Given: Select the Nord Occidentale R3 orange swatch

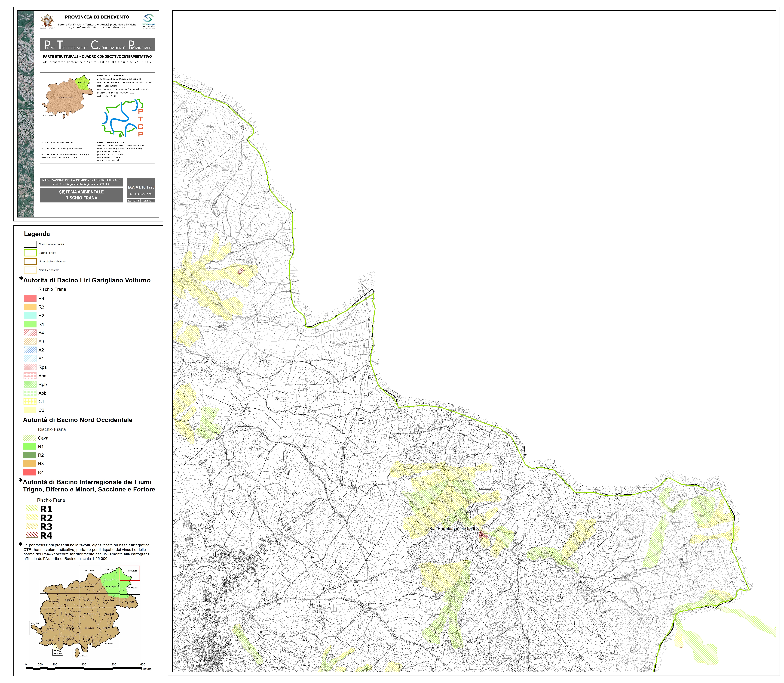Looking at the screenshot, I should pos(30,463).
